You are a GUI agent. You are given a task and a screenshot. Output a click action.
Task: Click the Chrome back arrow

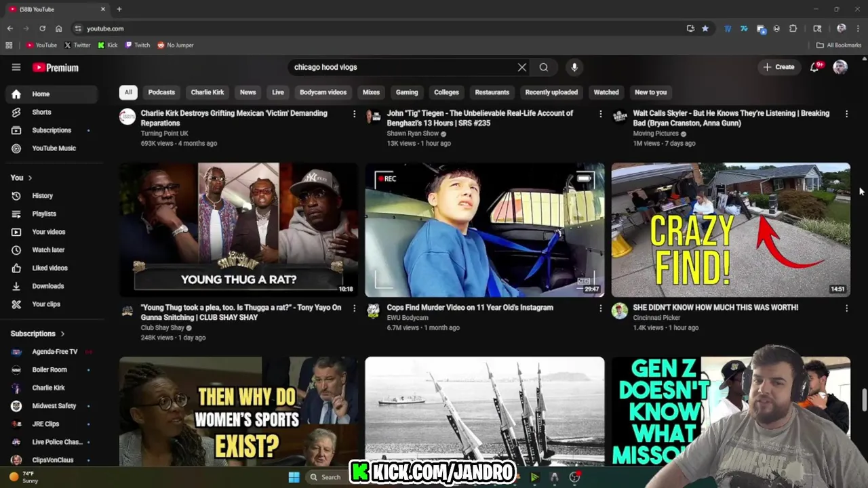click(9, 28)
